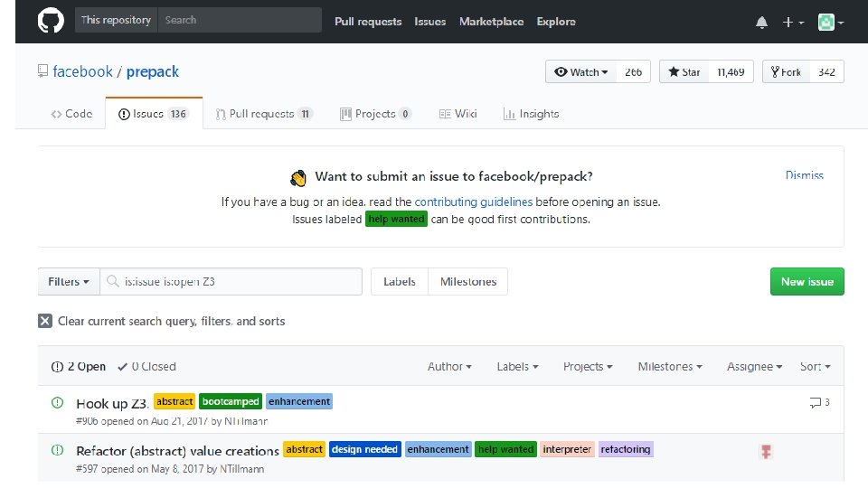
Task: Open the prepack repository link
Action: click(152, 71)
